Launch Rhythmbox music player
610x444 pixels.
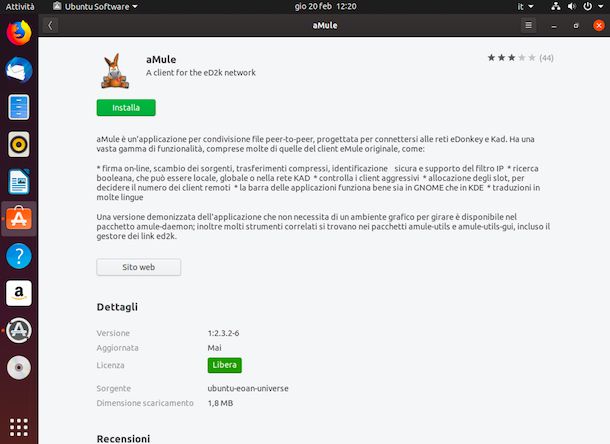(19, 144)
